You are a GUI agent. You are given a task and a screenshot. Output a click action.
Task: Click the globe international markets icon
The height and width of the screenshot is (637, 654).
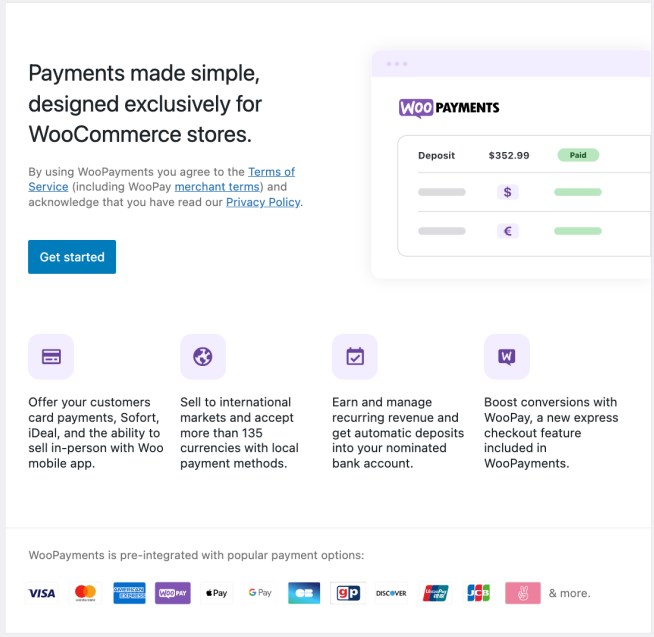(x=203, y=357)
